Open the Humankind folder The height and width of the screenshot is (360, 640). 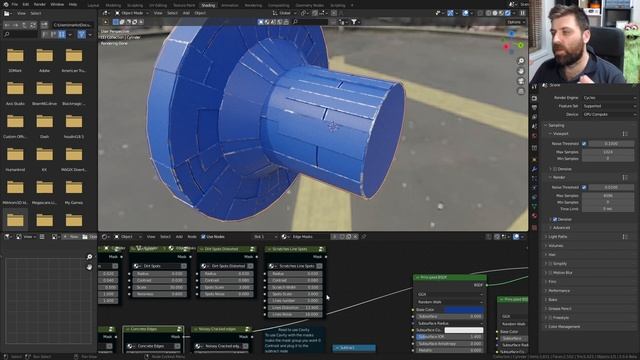(15, 158)
